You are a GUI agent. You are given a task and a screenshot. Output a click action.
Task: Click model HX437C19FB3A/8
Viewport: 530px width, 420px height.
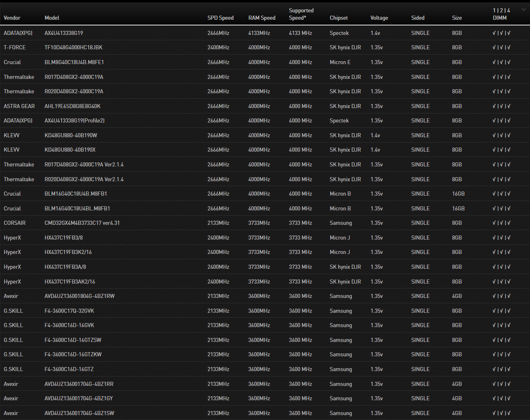(x=65, y=267)
